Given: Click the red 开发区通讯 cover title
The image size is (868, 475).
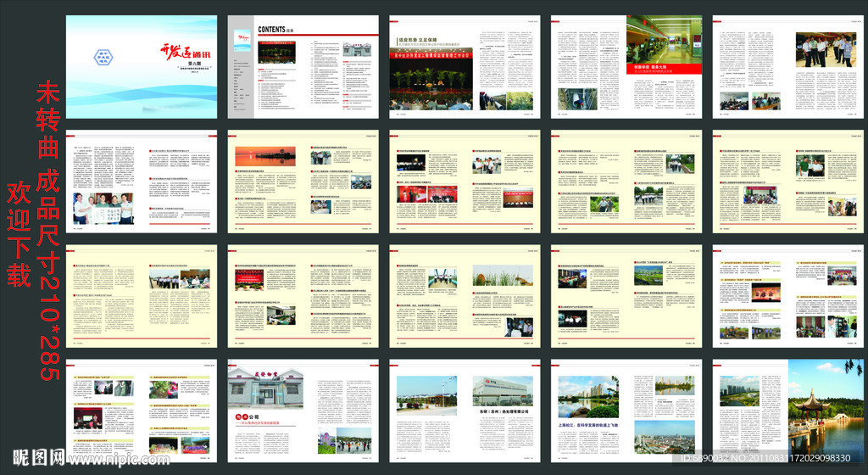Looking at the screenshot, I should click(186, 52).
